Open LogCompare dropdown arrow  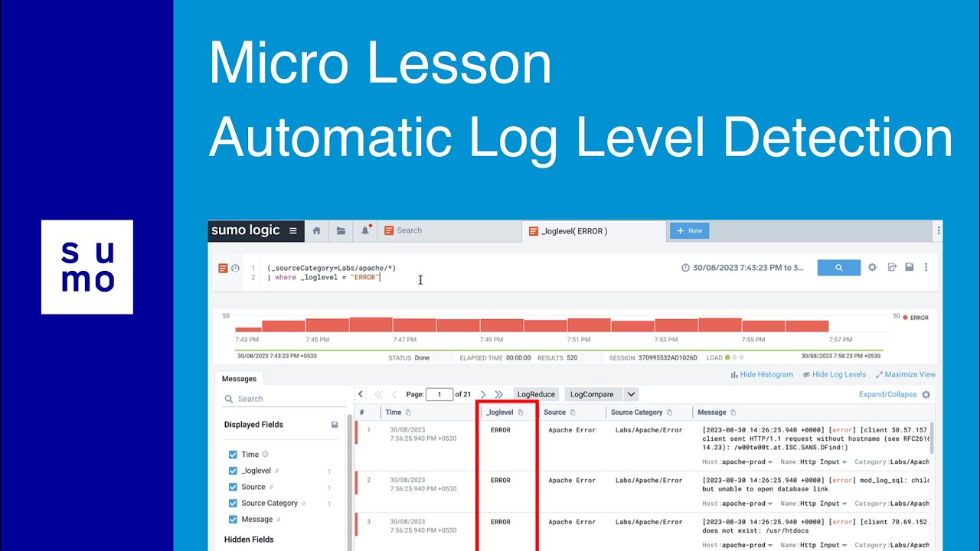[x=631, y=394]
